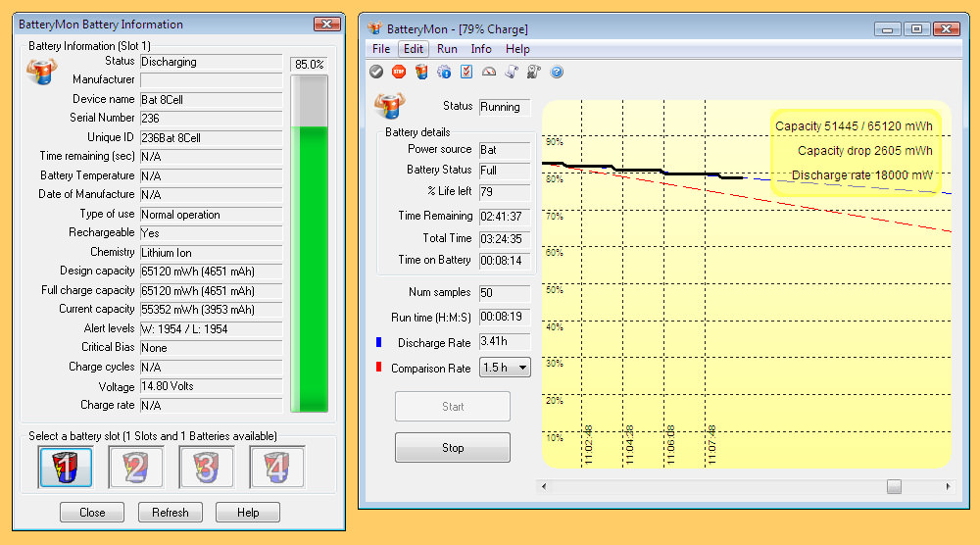Screen dimensions: 980x545
Task: Click the red Stop sign toolbar icon
Action: pyautogui.click(x=399, y=72)
